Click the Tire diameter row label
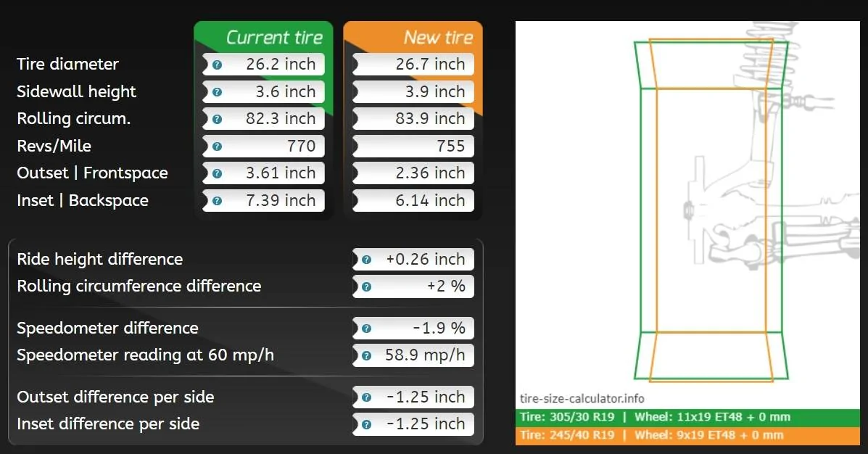 (67, 65)
